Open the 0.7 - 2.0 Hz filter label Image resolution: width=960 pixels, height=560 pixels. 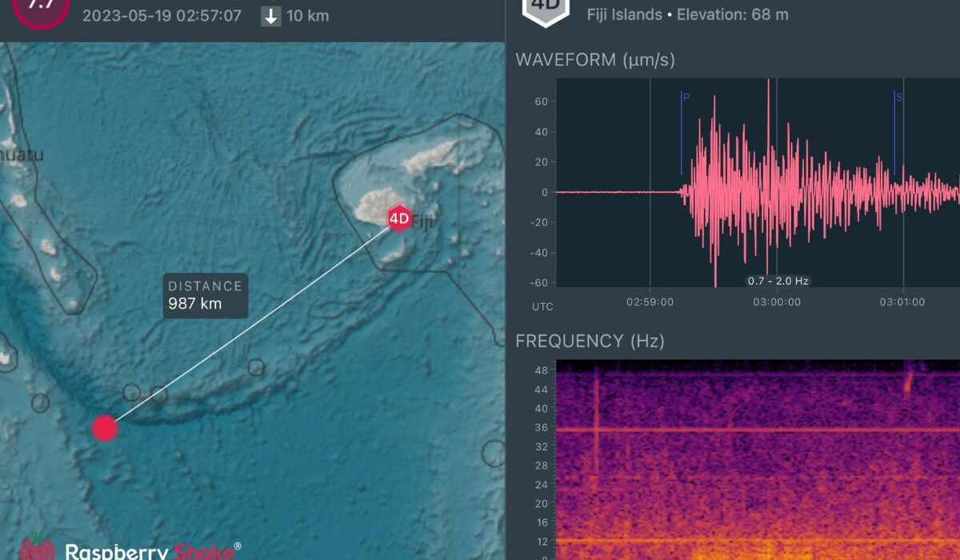coord(778,281)
